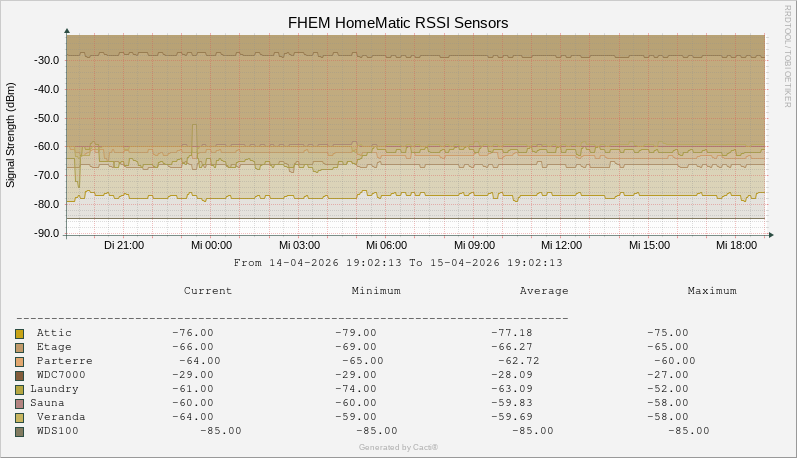Click the Mi 12:00 time axis label
This screenshot has width=797, height=458.
[562, 245]
